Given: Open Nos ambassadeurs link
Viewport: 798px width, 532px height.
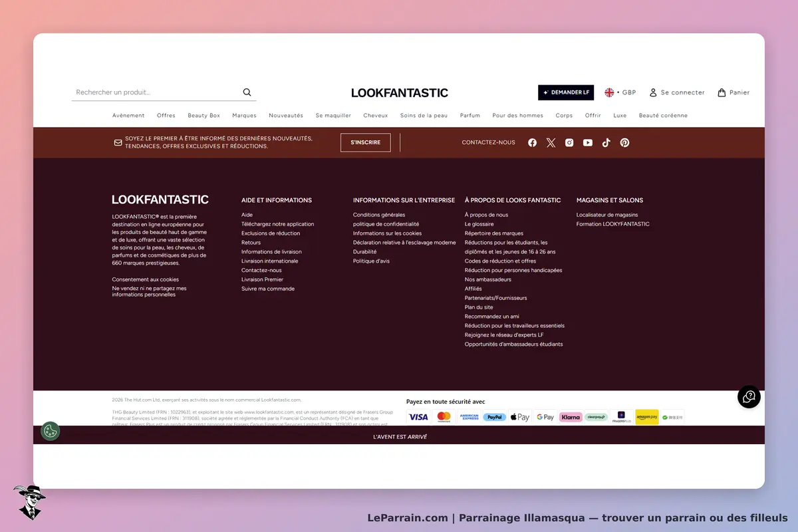Looking at the screenshot, I should point(488,279).
